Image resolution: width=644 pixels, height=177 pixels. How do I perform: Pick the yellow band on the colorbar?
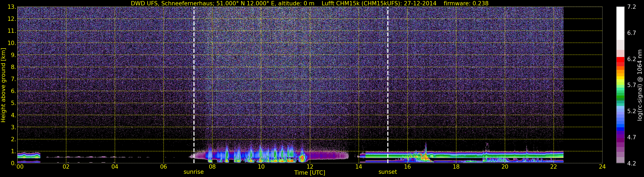click(x=620, y=78)
